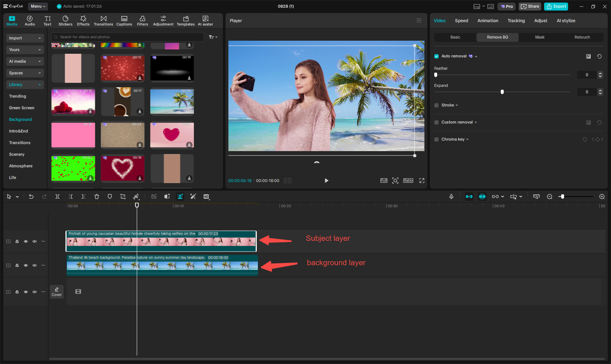Play the video in Player
Viewport: 611px width, 364px height.
pos(326,181)
